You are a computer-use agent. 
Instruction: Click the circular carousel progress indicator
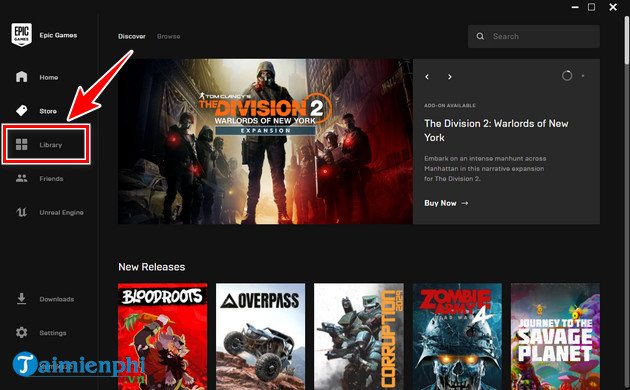(567, 76)
